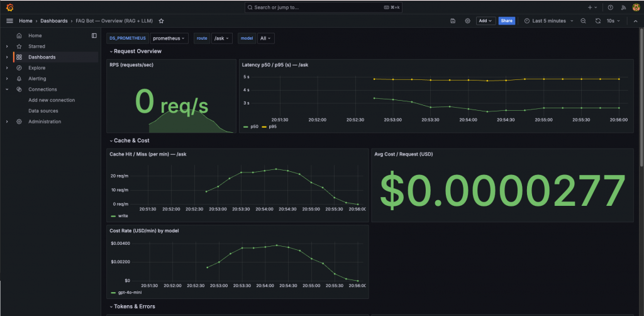Open the hamburger menu toggle
Image resolution: width=644 pixels, height=316 pixels.
click(x=10, y=21)
